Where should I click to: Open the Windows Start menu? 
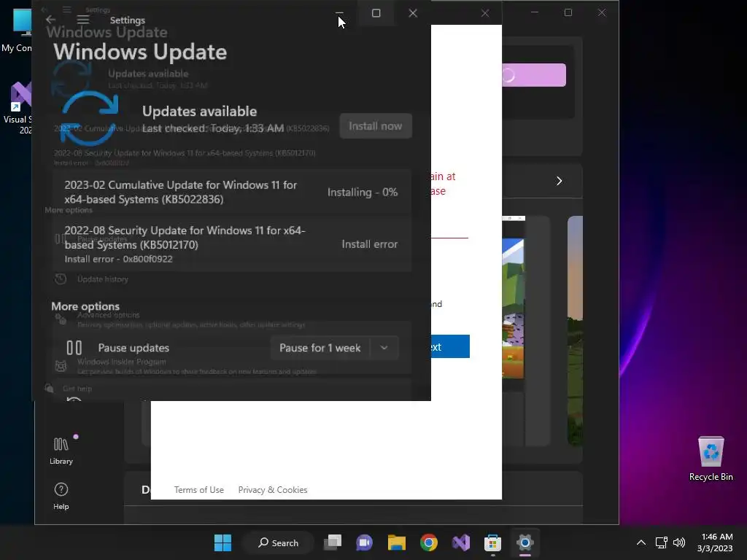pos(222,542)
